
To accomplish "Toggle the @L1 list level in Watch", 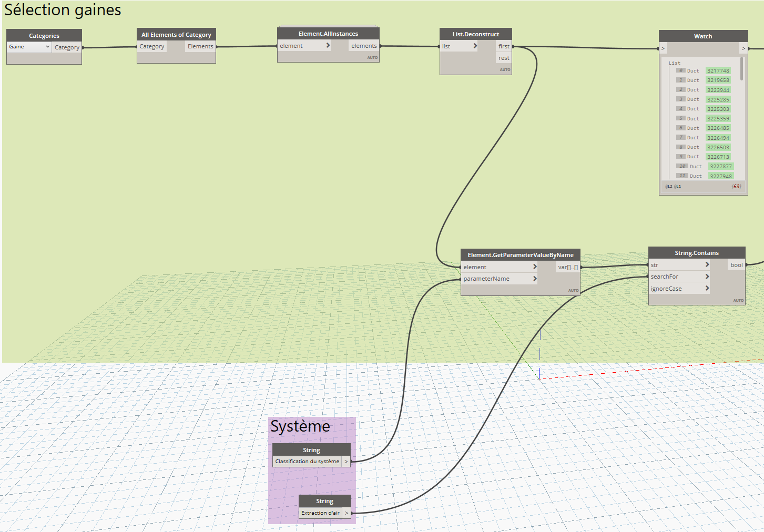I will click(x=678, y=186).
